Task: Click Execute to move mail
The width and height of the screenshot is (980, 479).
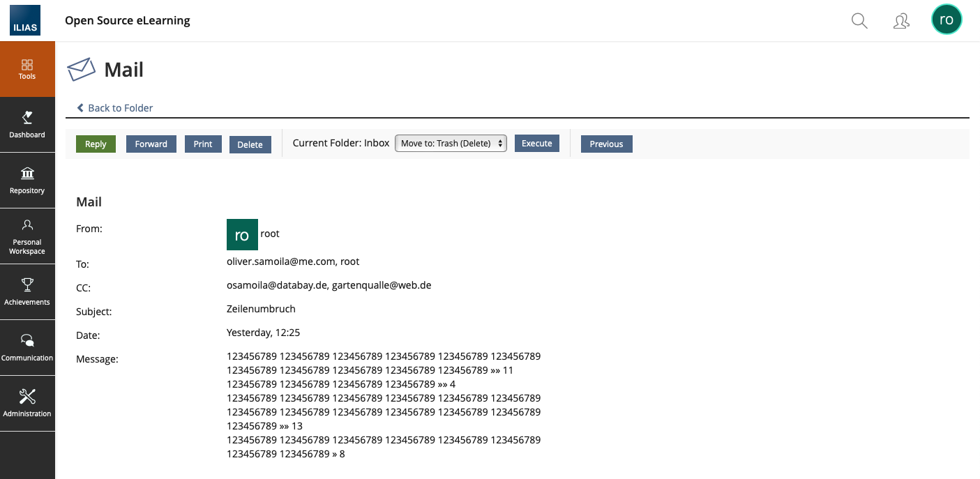Action: click(x=536, y=144)
